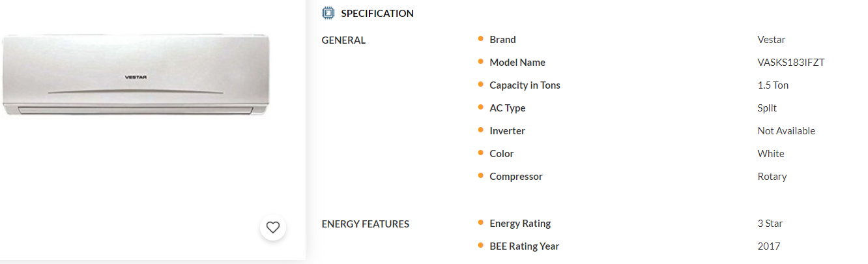Viewport: 868px width, 264px height.
Task: Click the BEE Rating Year label
Action: coord(524,246)
